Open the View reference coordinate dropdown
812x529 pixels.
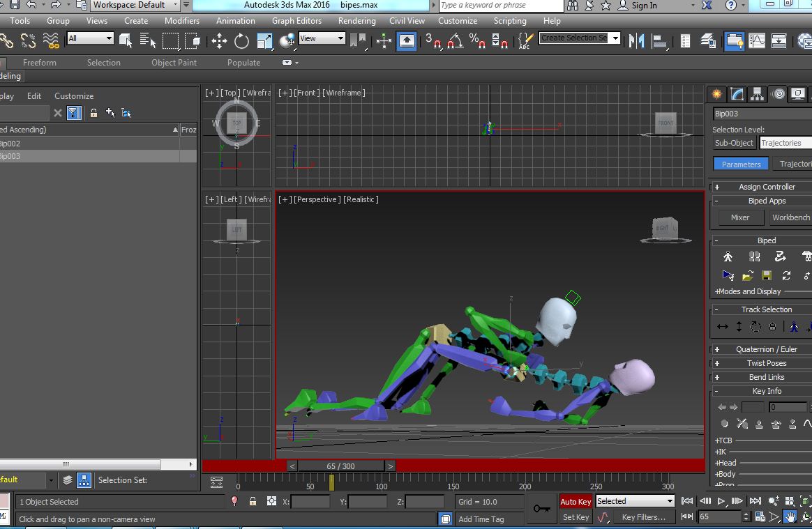(x=322, y=38)
